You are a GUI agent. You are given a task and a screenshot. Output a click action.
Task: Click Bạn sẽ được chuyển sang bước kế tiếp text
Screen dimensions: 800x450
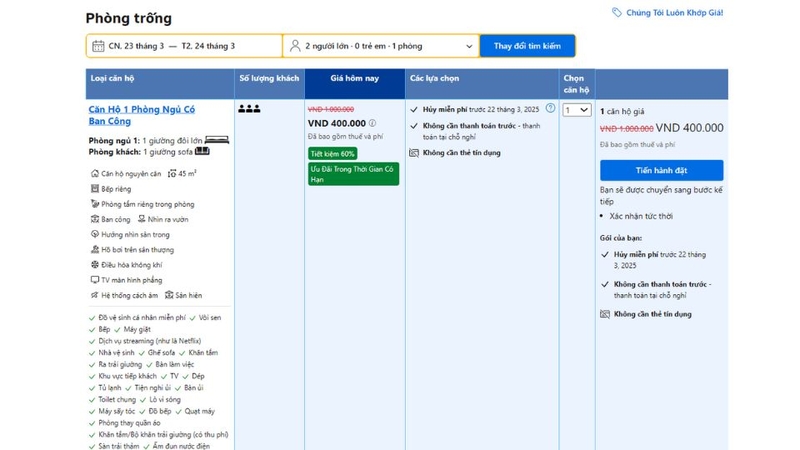tap(661, 195)
